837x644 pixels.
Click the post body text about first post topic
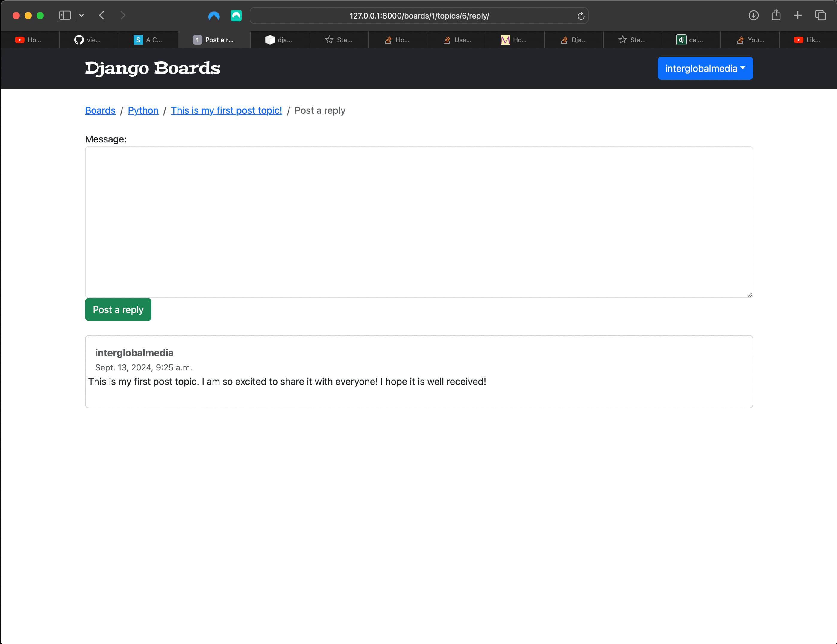tap(287, 382)
